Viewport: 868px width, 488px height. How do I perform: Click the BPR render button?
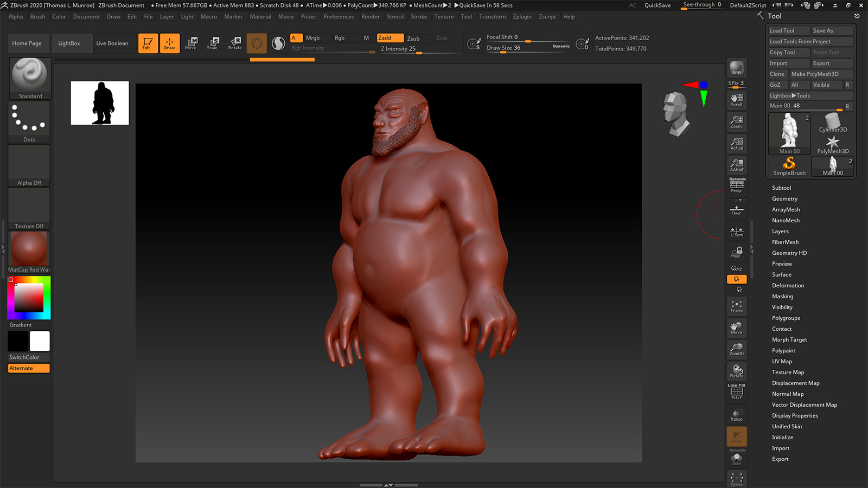[x=737, y=68]
